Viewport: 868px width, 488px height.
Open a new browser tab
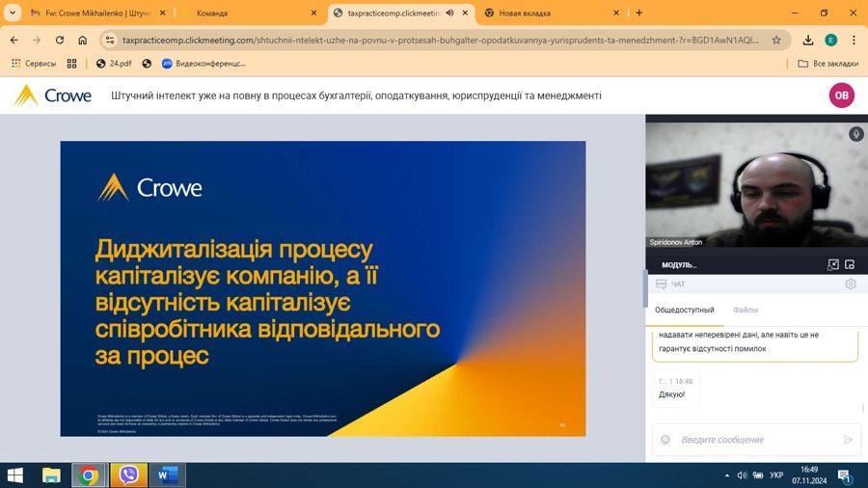pyautogui.click(x=638, y=13)
